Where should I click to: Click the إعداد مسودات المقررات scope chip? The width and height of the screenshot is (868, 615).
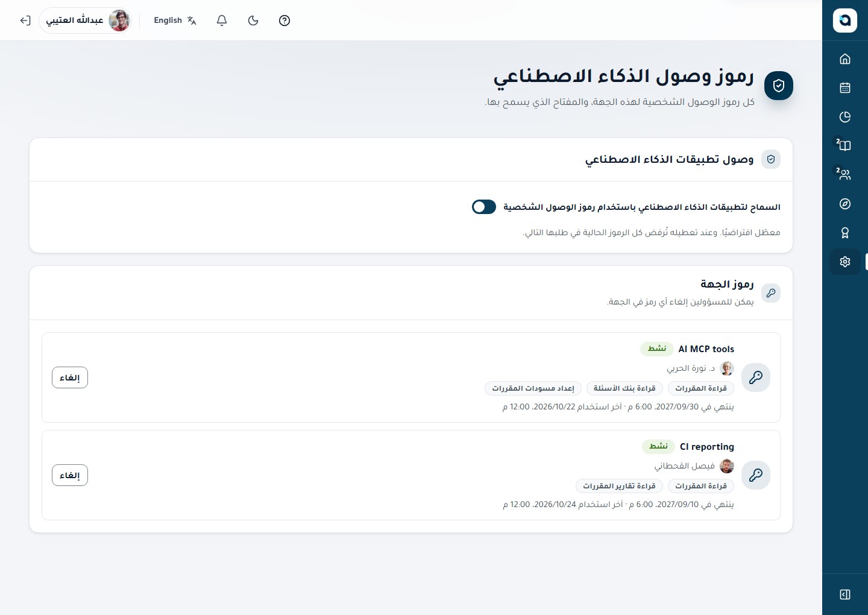tap(533, 388)
